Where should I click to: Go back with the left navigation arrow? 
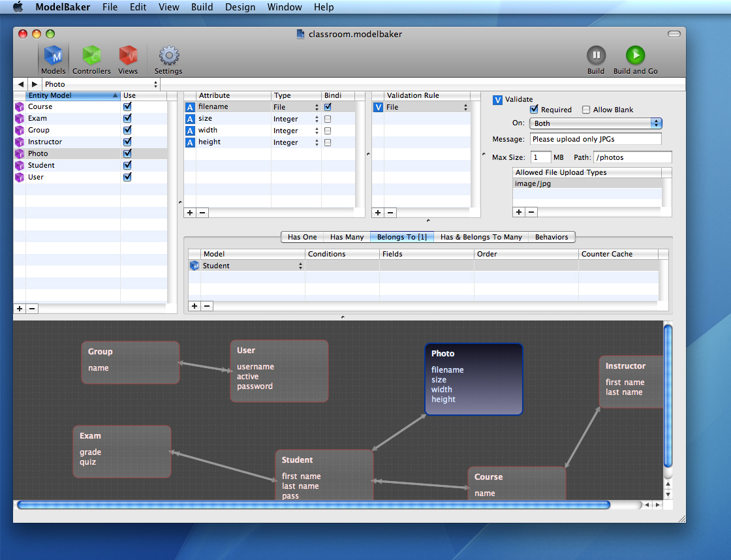click(20, 84)
